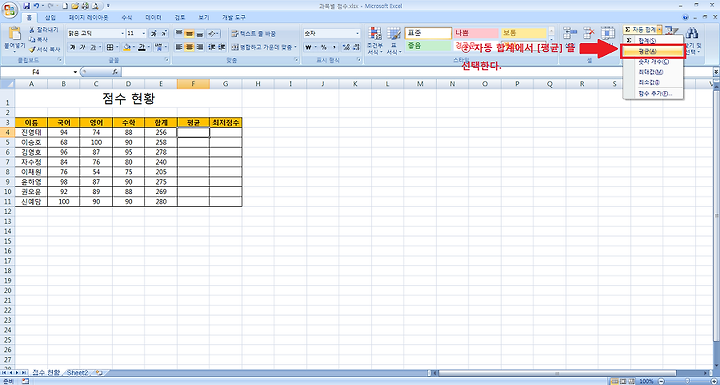Select 평균 from the AutoSum menu
The height and width of the screenshot is (385, 720).
tap(652, 51)
